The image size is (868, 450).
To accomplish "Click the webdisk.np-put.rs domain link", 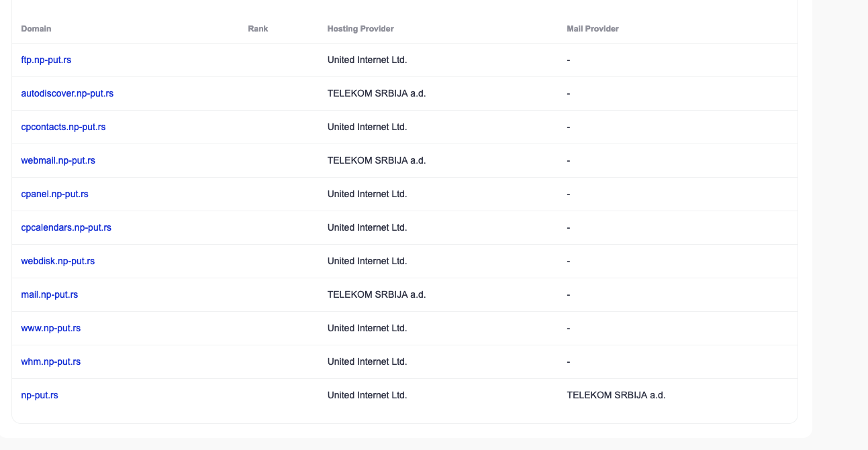I will 58,261.
